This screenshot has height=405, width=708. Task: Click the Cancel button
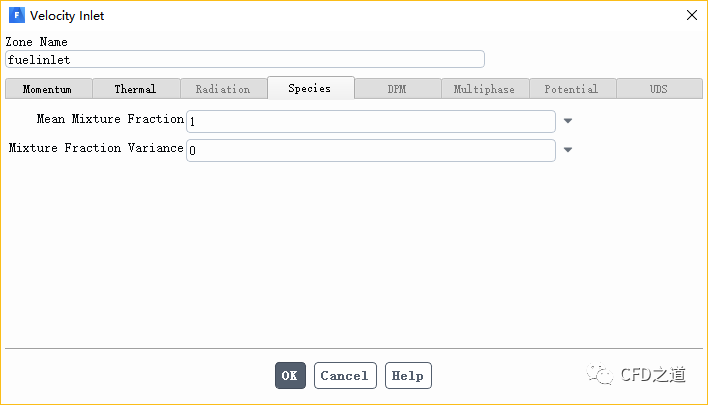point(345,376)
